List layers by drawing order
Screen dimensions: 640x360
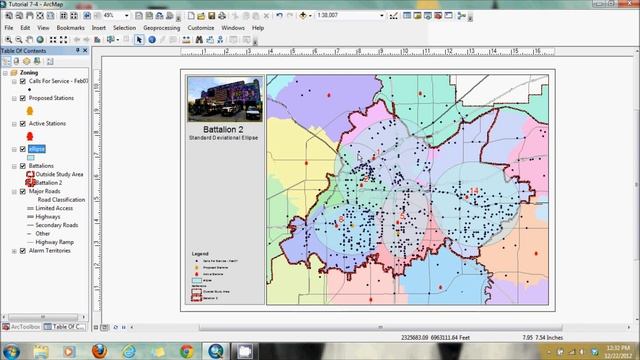(7, 61)
